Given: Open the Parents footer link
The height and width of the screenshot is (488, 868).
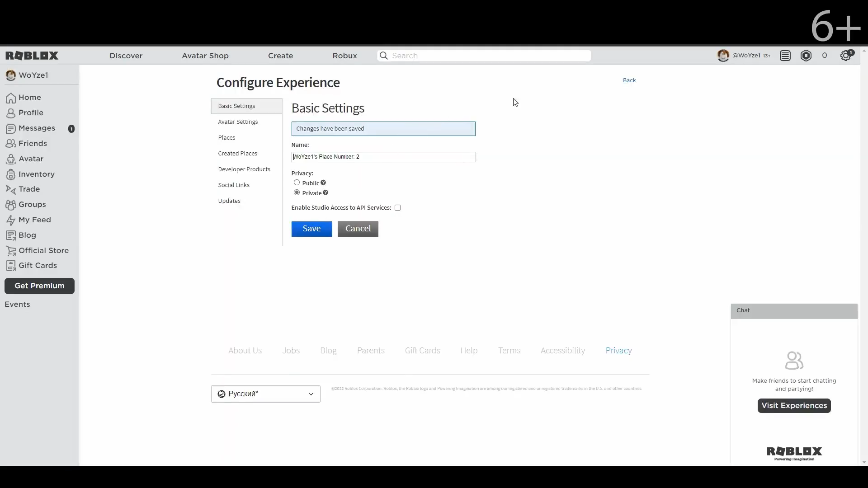Looking at the screenshot, I should click(x=371, y=351).
